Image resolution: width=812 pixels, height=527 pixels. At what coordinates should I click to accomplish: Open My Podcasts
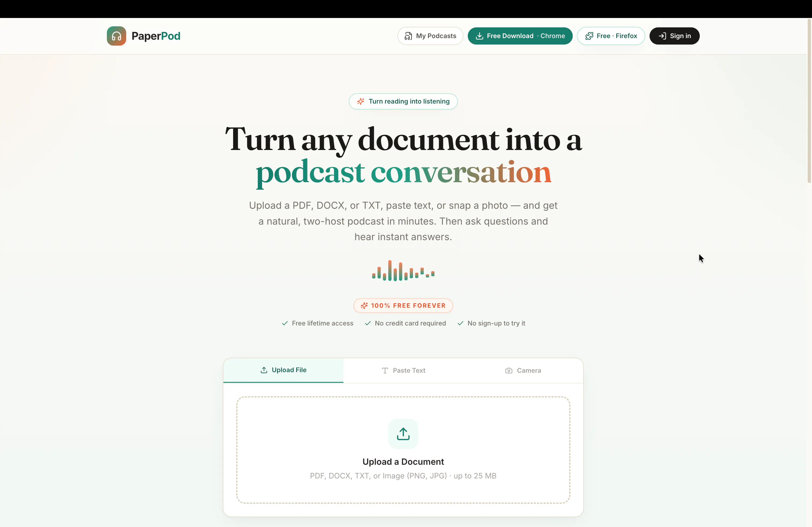430,36
